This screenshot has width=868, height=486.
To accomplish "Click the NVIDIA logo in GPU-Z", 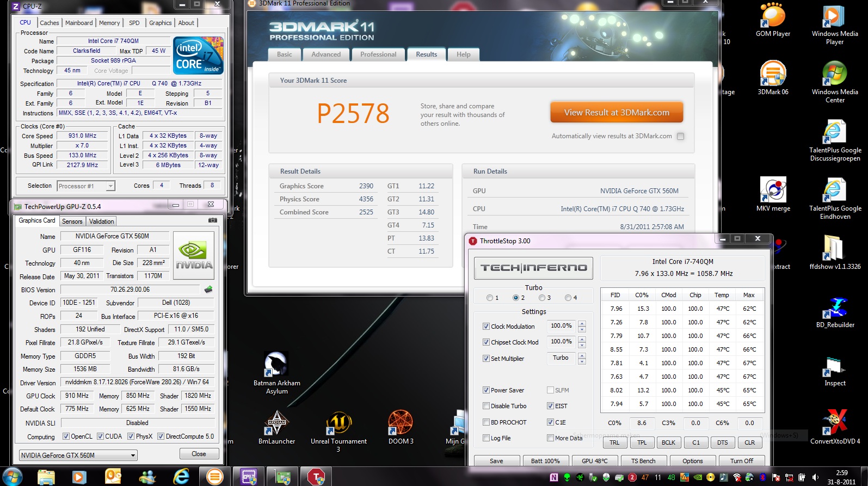I will (194, 256).
